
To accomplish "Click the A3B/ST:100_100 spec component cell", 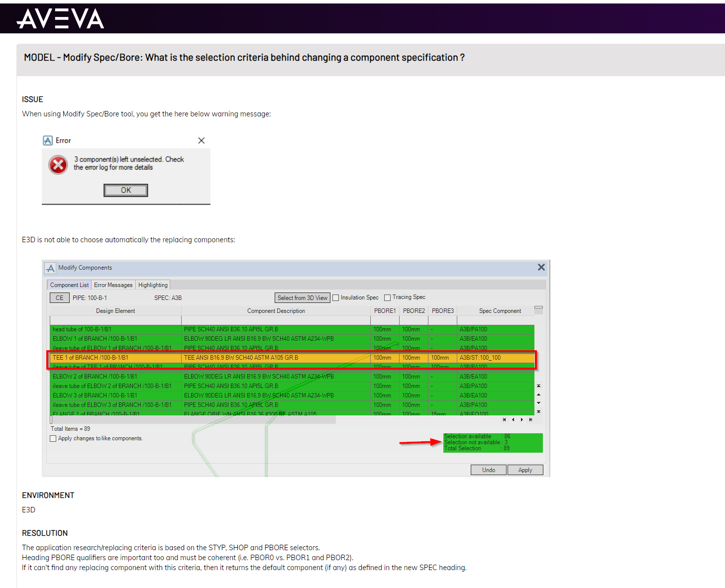I will [x=496, y=358].
